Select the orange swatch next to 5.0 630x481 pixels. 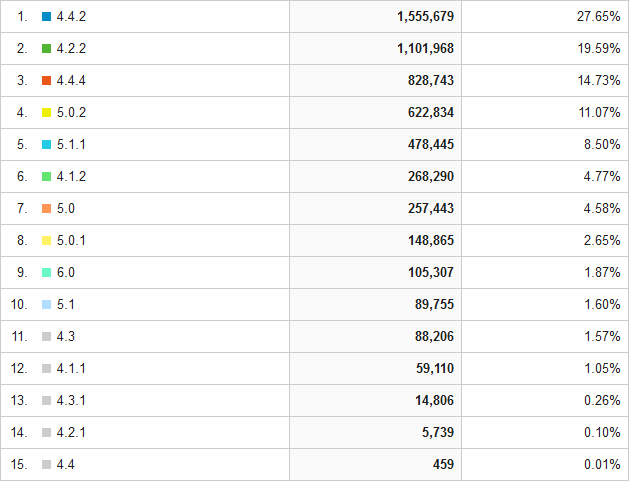[47, 209]
